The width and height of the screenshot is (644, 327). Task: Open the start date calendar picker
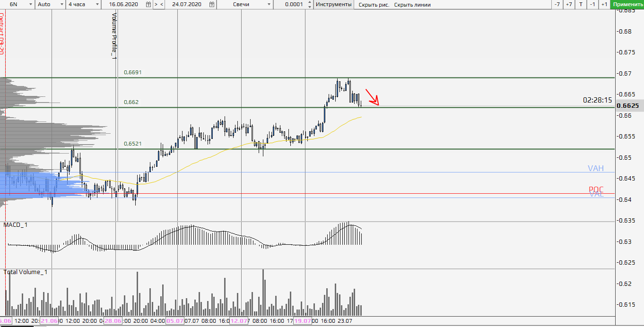coord(148,4)
